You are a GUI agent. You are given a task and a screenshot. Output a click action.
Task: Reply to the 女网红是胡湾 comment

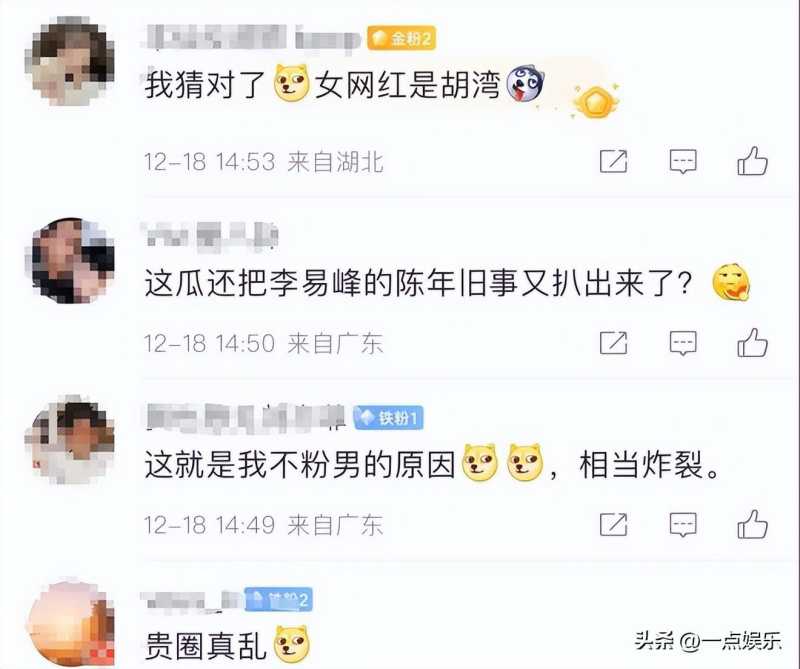(x=683, y=162)
